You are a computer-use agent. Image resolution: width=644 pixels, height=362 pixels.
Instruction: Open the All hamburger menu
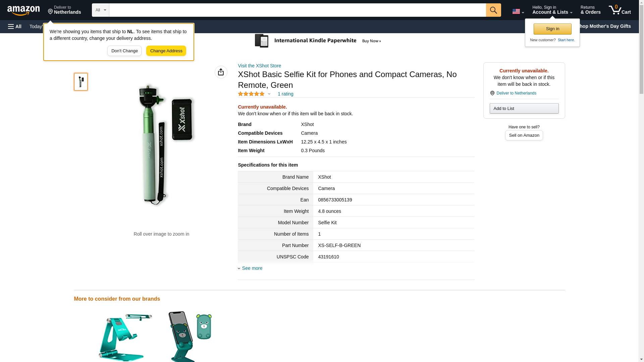pos(15,26)
